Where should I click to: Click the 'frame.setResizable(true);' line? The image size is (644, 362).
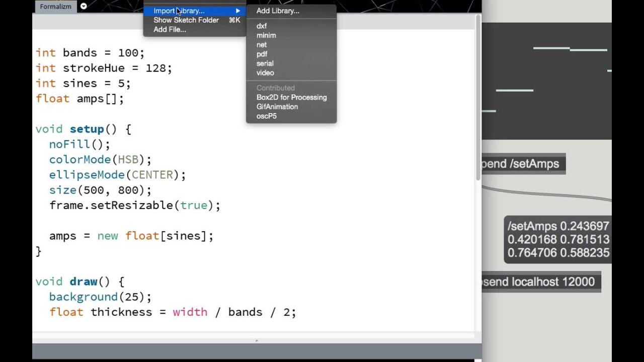pyautogui.click(x=135, y=205)
